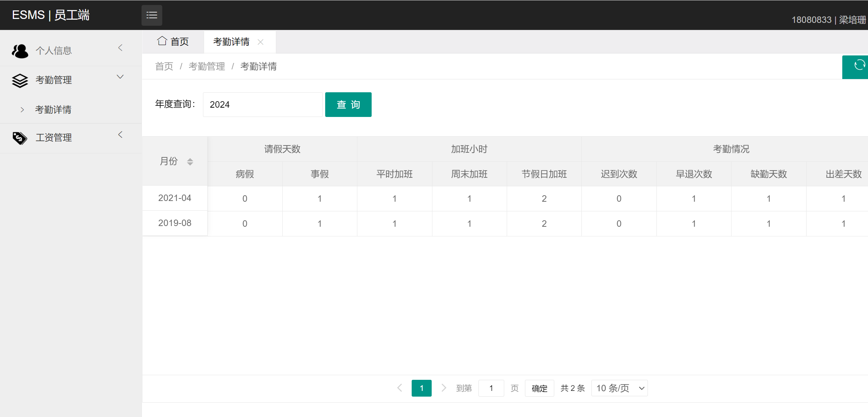868x417 pixels.
Task: Collapse the 考勤管理 menu chevron
Action: (x=120, y=77)
